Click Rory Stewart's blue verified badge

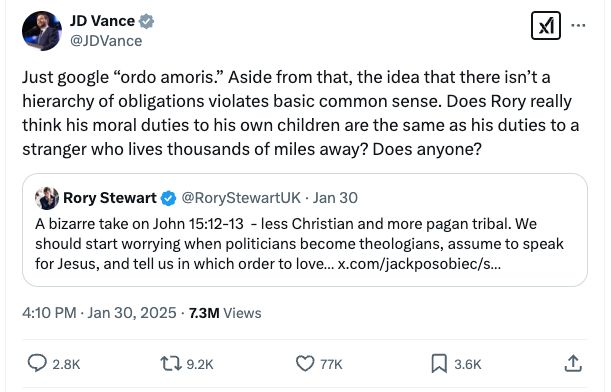[x=169, y=198]
